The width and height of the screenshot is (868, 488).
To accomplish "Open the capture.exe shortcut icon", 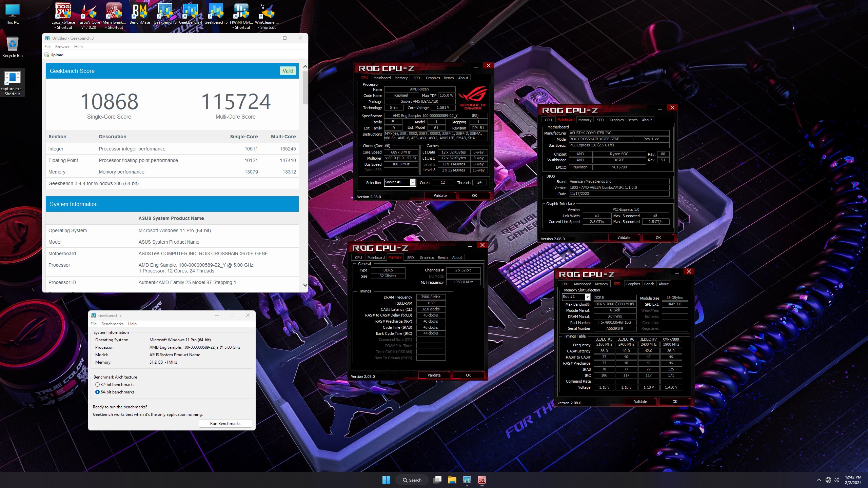I will click(x=13, y=83).
